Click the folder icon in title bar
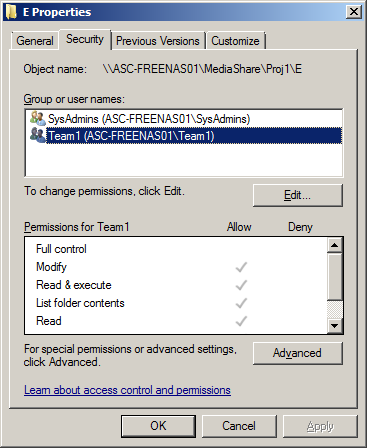Screen dimensions: 367x448 click(x=11, y=12)
